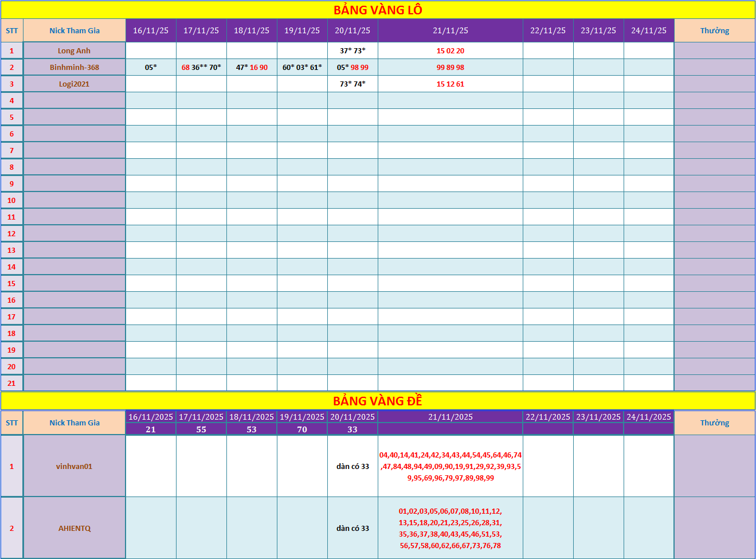Click the cell containing "15 12 61"
The width and height of the screenshot is (756, 559).
(450, 84)
